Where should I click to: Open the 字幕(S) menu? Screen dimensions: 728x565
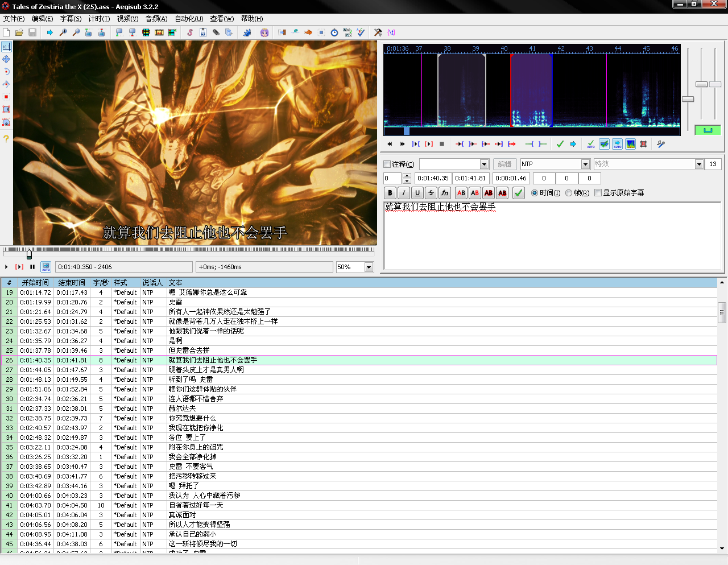[71, 19]
